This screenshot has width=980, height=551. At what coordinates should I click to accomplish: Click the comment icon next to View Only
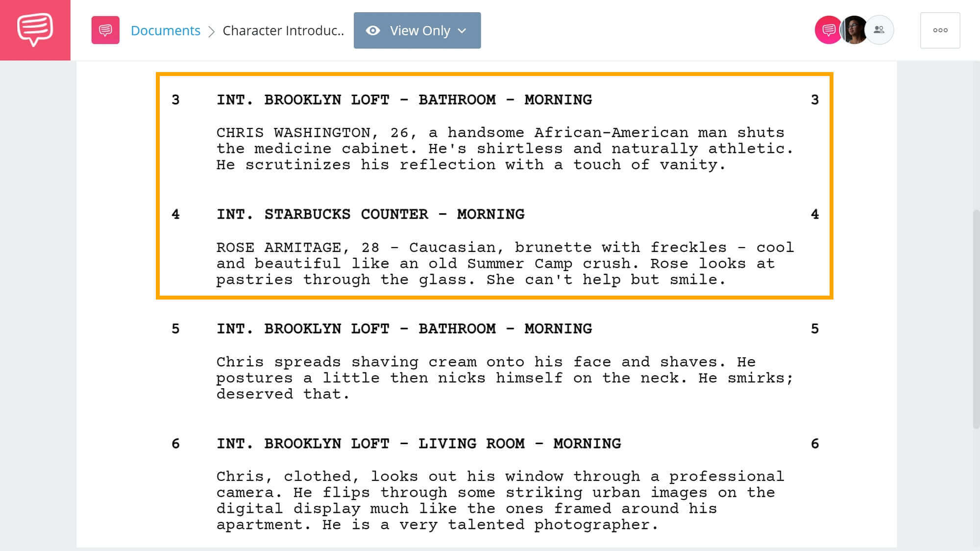[x=105, y=30]
